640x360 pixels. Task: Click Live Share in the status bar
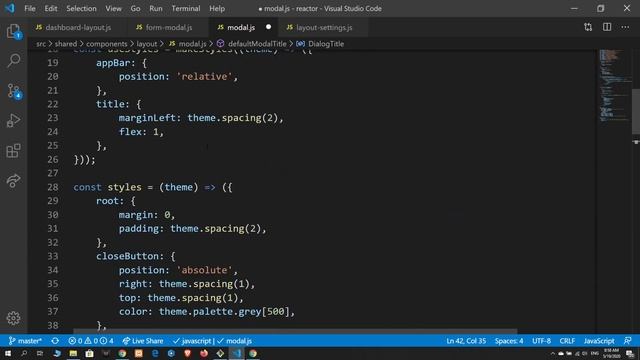pos(143,341)
